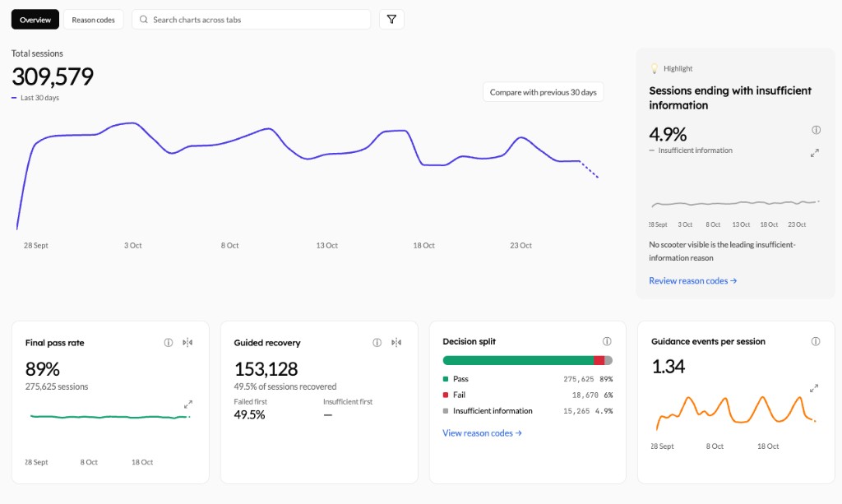Open the Review reason codes link
The width and height of the screenshot is (842, 504).
[x=692, y=280]
